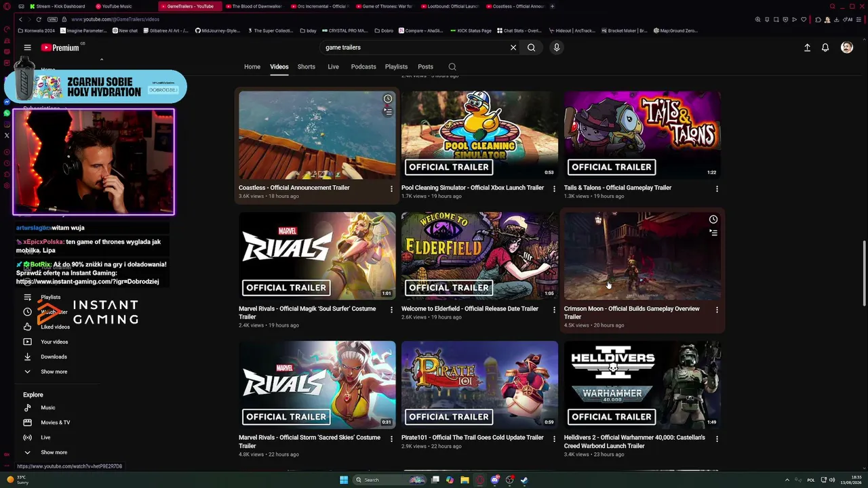Click the page vertical scrollbar thumb
This screenshot has width=868, height=488.
pos(864,272)
